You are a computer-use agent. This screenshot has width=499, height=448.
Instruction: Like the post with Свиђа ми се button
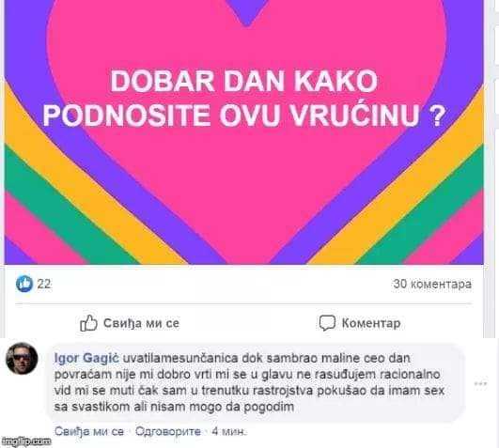click(130, 323)
